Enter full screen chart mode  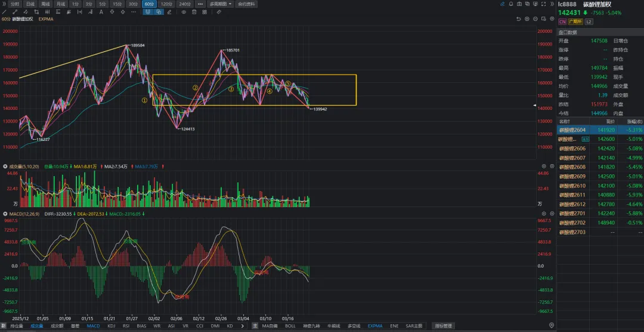coord(543,4)
